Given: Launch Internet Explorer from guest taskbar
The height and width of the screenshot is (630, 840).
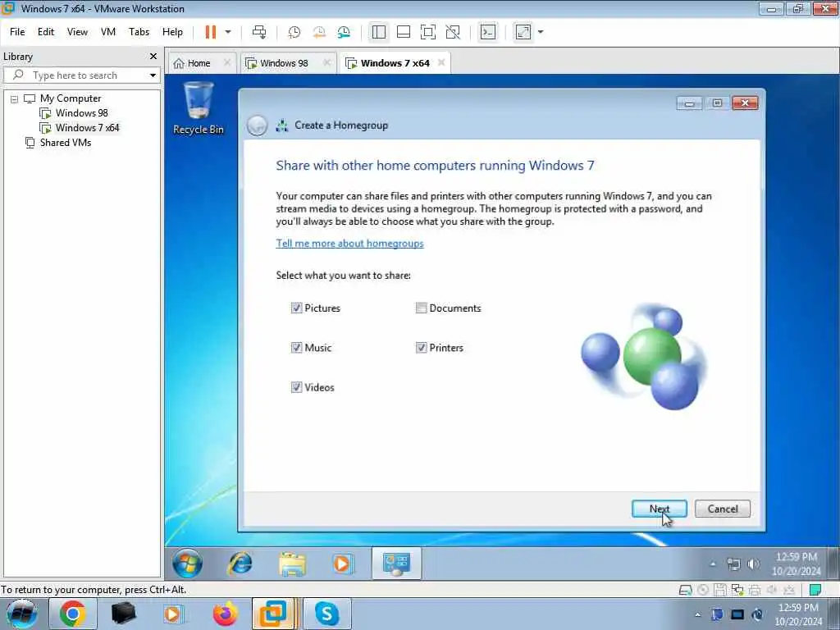Looking at the screenshot, I should coord(240,564).
